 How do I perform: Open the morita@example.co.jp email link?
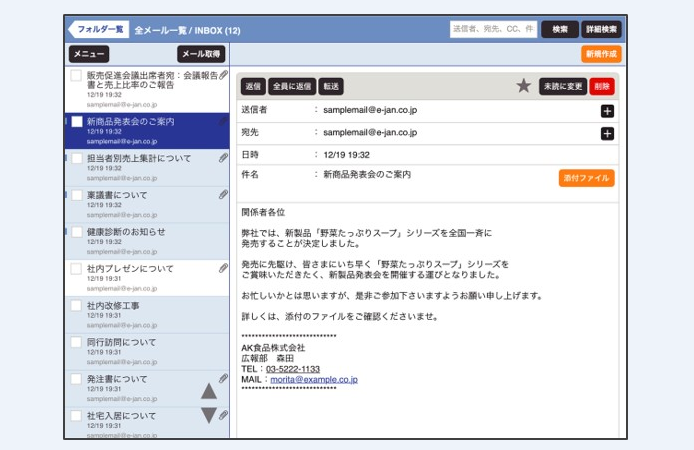pos(313,380)
